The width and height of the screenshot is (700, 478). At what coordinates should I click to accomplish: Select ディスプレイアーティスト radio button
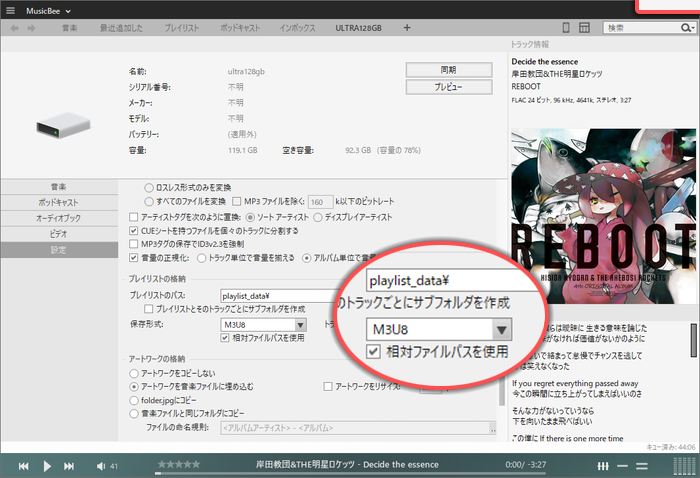tap(318, 217)
